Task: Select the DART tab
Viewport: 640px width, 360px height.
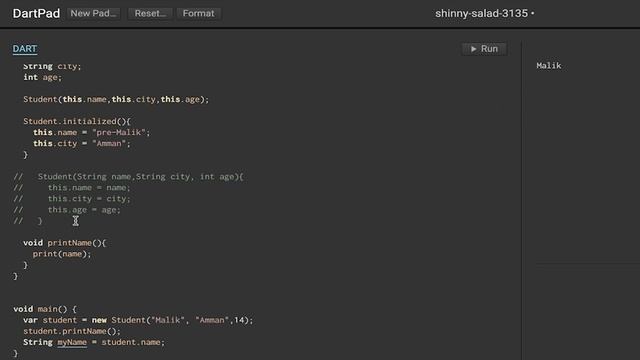Action: [x=24, y=49]
